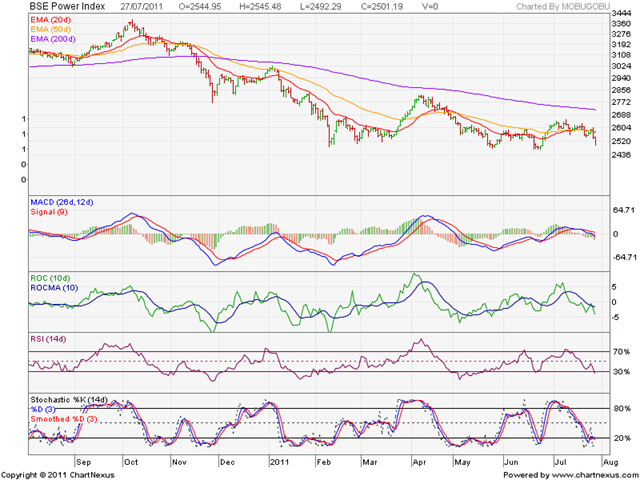Click the Dec month axis label

pyautogui.click(x=227, y=462)
